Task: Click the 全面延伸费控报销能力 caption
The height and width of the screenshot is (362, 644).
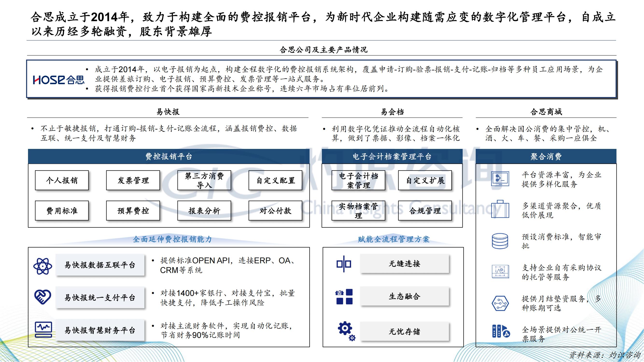Action: pyautogui.click(x=172, y=239)
